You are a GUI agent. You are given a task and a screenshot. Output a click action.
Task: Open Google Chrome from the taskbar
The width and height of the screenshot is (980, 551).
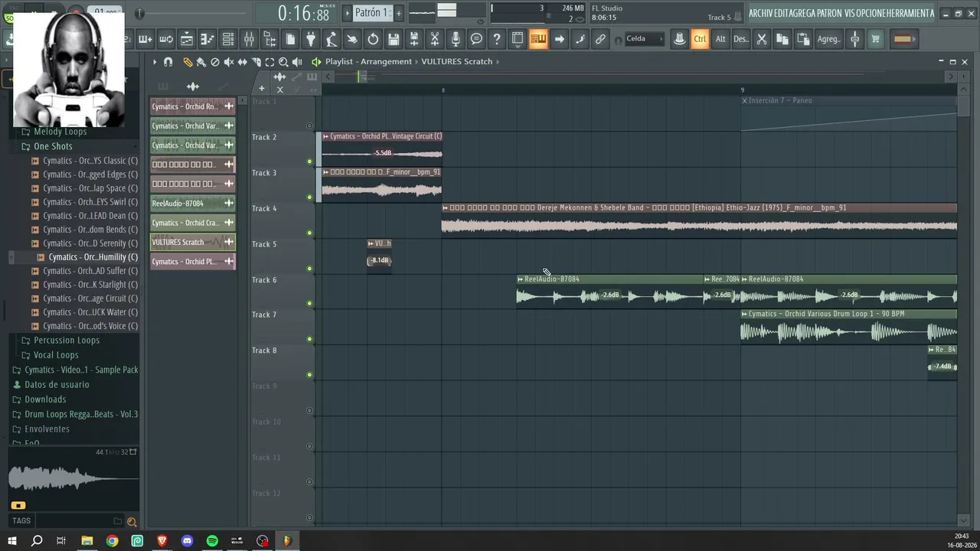[113, 541]
